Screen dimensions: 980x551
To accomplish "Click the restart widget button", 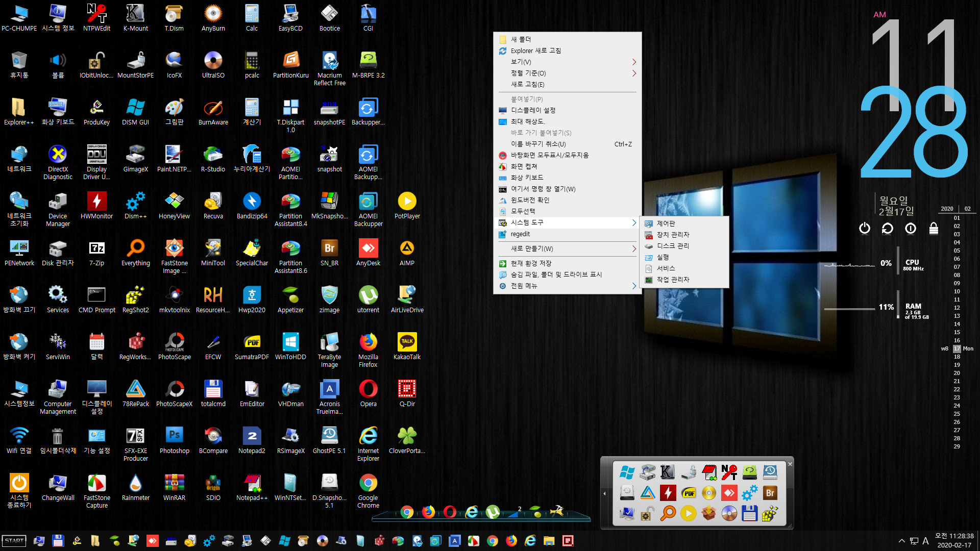I will click(887, 228).
